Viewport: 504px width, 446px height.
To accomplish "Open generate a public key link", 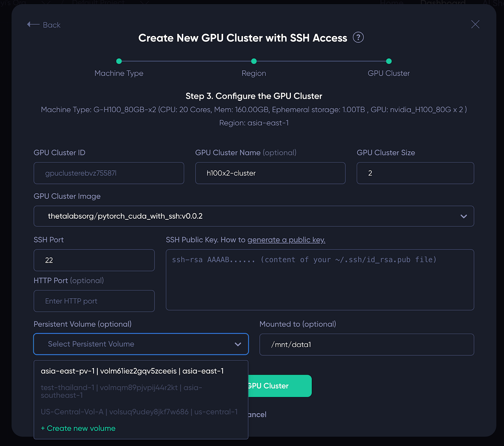I will [x=286, y=240].
